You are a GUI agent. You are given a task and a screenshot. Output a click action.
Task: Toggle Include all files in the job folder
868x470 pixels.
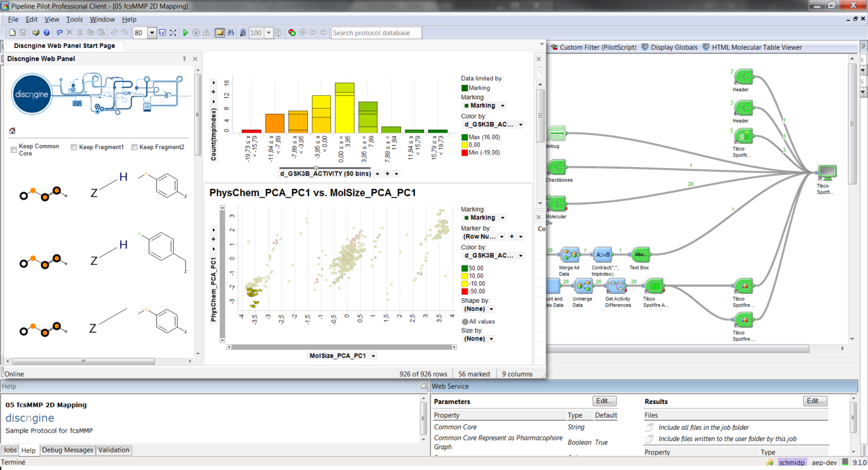click(x=650, y=428)
